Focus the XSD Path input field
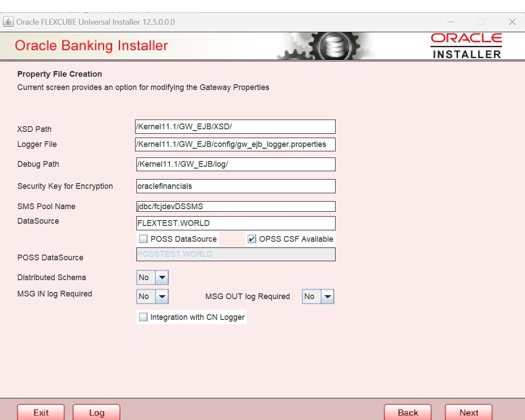The image size is (525, 420). pyautogui.click(x=235, y=127)
